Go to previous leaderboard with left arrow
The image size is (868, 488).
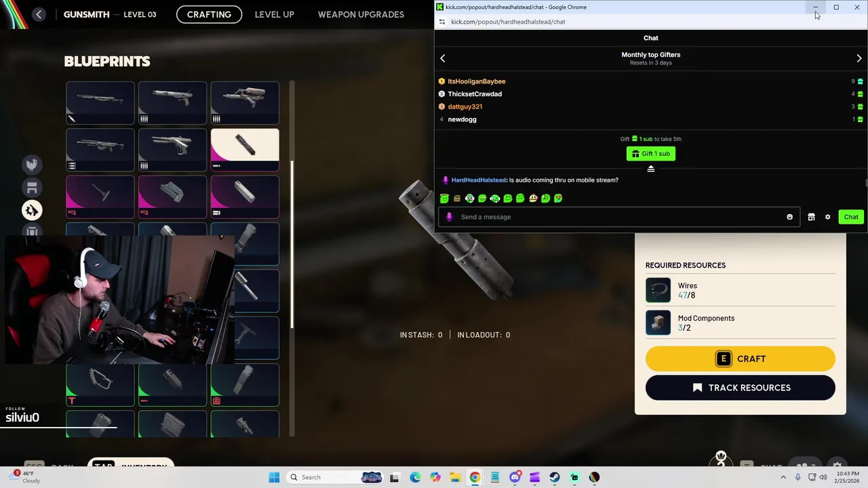point(443,58)
